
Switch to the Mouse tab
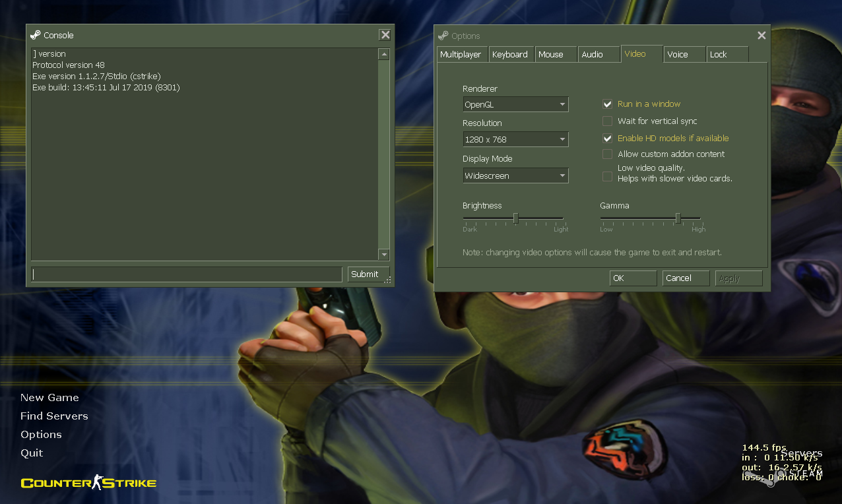point(556,54)
